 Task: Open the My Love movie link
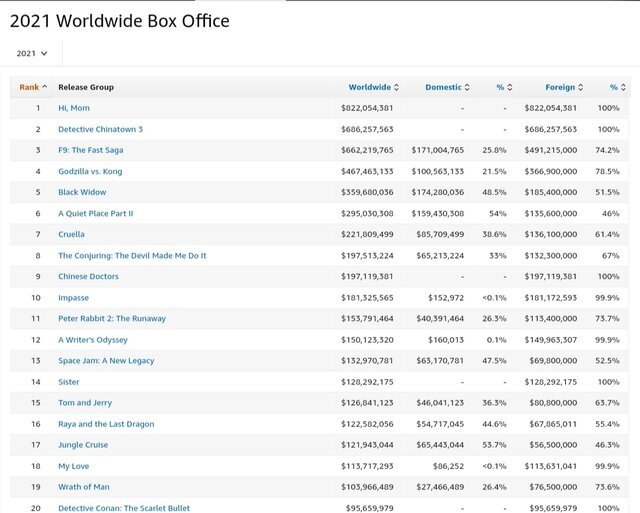[x=73, y=466]
